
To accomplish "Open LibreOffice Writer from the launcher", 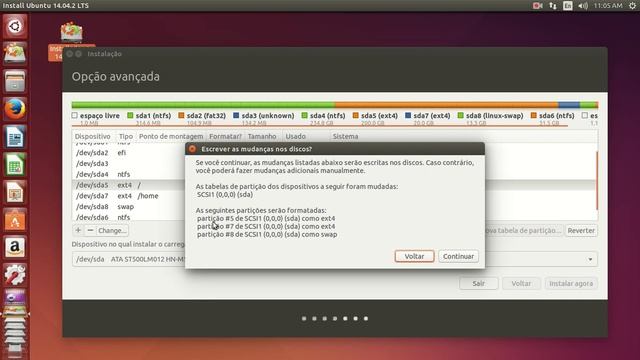I will pyautogui.click(x=15, y=137).
